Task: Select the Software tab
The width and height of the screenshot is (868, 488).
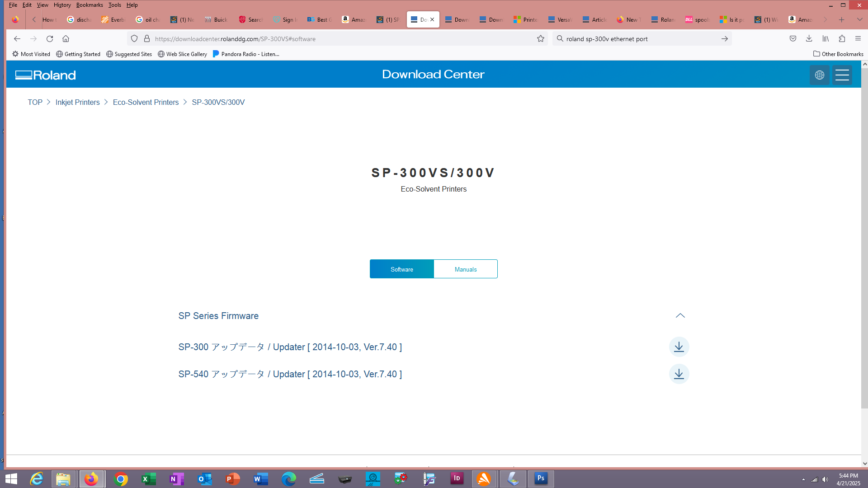Action: pyautogui.click(x=401, y=269)
